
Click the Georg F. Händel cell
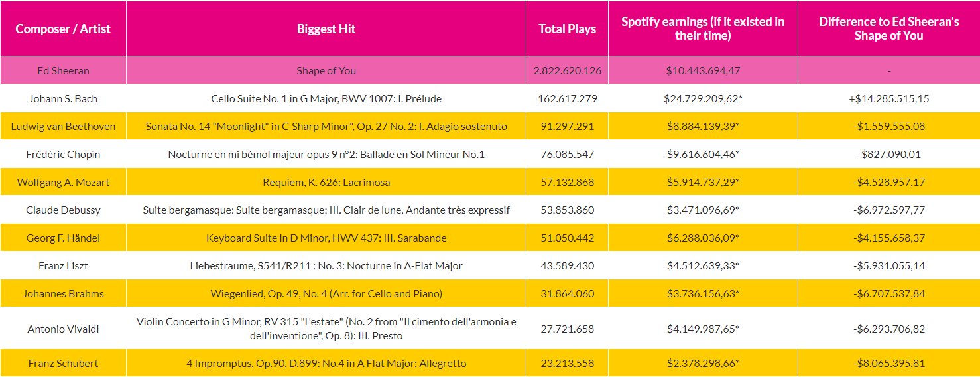pyautogui.click(x=63, y=238)
